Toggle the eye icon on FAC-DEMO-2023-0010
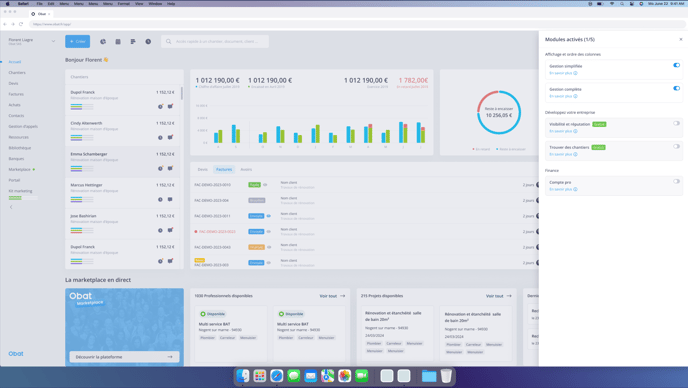 265,185
